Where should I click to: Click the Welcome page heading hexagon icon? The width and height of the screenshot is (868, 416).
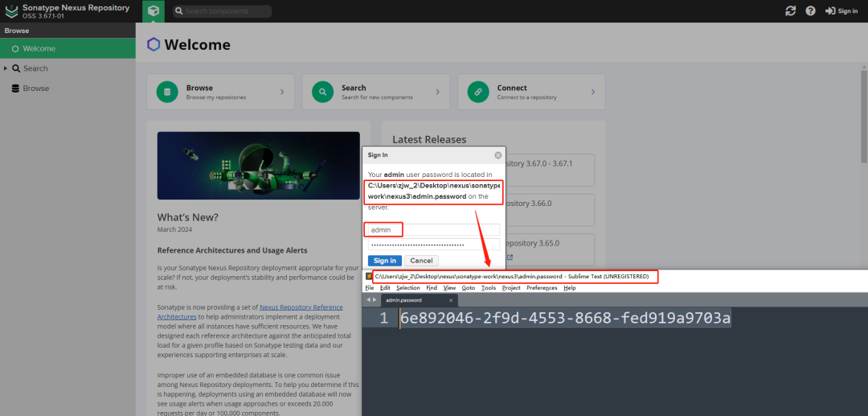click(154, 45)
